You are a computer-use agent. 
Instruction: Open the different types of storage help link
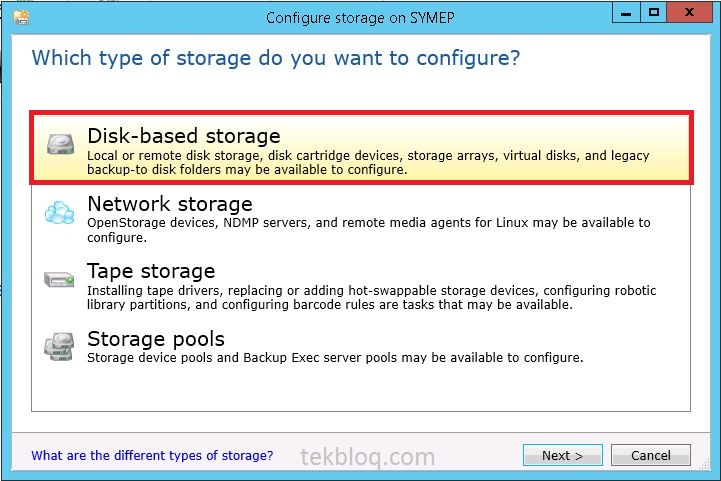(152, 455)
